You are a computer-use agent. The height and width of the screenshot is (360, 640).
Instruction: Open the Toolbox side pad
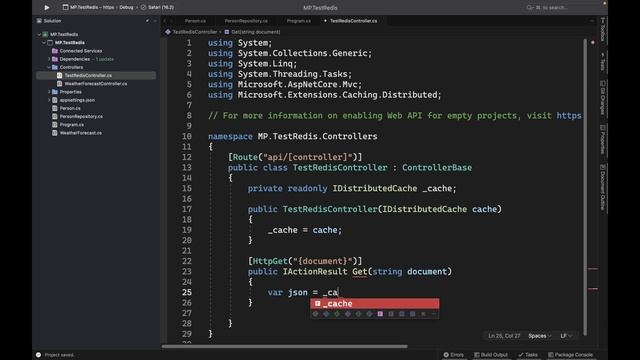tap(603, 30)
